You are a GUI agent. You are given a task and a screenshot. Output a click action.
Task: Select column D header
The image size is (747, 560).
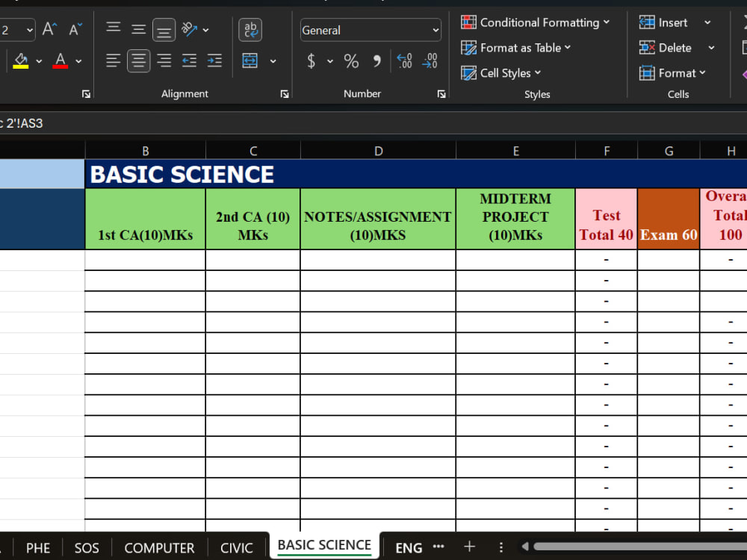pyautogui.click(x=378, y=151)
